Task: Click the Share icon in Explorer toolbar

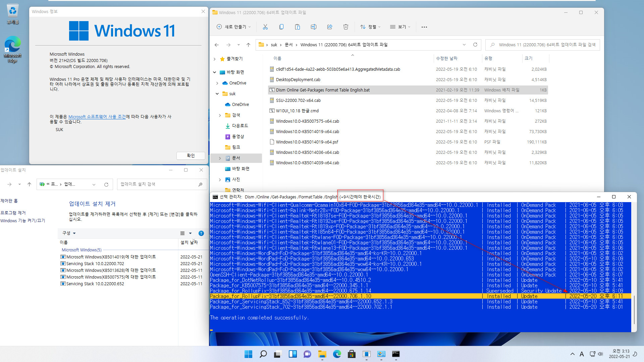Action: (330, 27)
